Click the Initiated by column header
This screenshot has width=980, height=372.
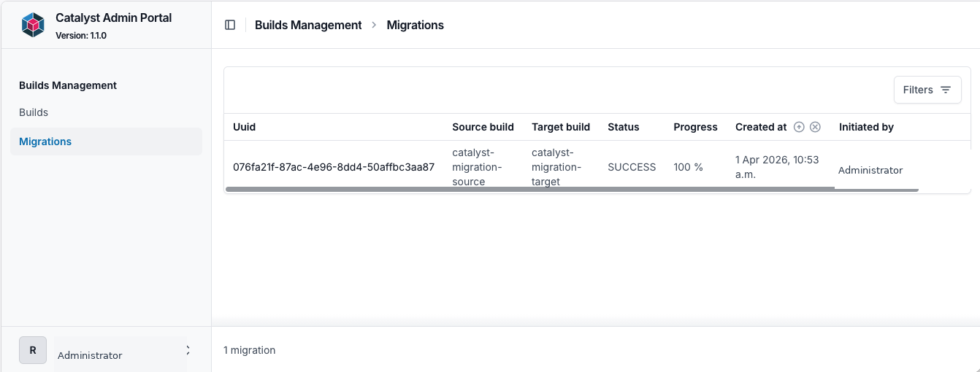[x=866, y=127]
